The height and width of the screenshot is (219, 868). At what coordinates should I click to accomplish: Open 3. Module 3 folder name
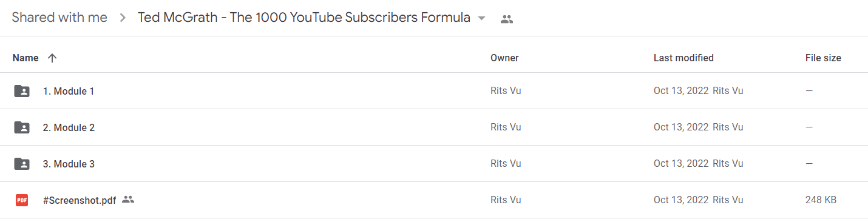pos(69,164)
